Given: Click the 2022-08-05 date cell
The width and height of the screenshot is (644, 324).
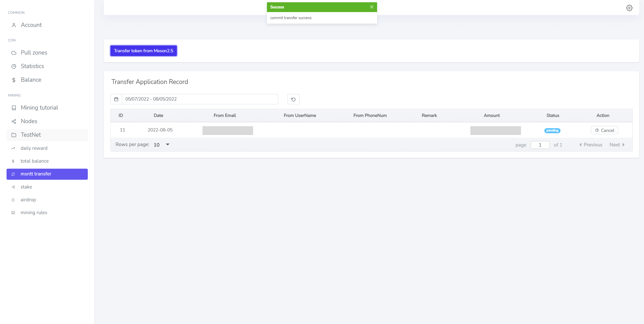Looking at the screenshot, I should click(x=160, y=130).
